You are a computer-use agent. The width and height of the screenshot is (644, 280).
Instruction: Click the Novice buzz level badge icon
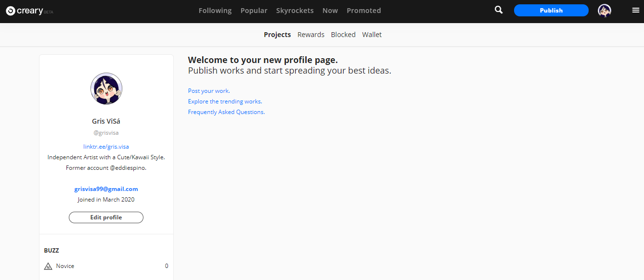pyautogui.click(x=48, y=266)
